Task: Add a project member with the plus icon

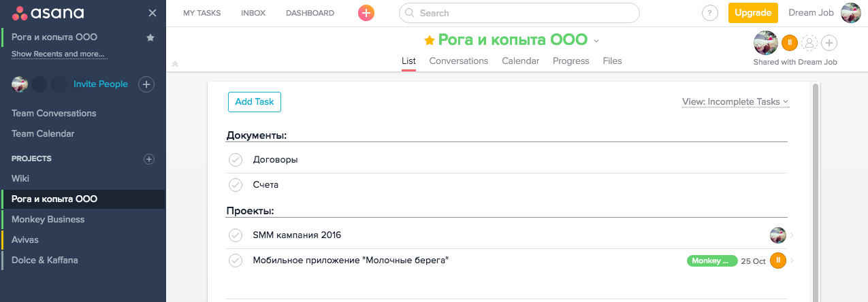Action: (x=829, y=43)
